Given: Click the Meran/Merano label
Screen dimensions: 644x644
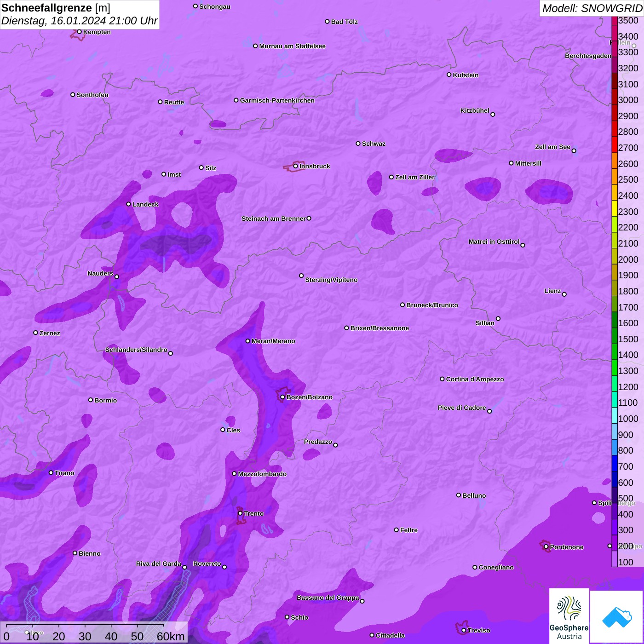Looking at the screenshot, I should [273, 341].
